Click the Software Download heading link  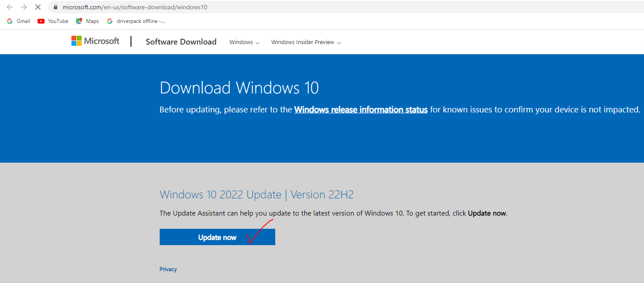[x=181, y=42]
